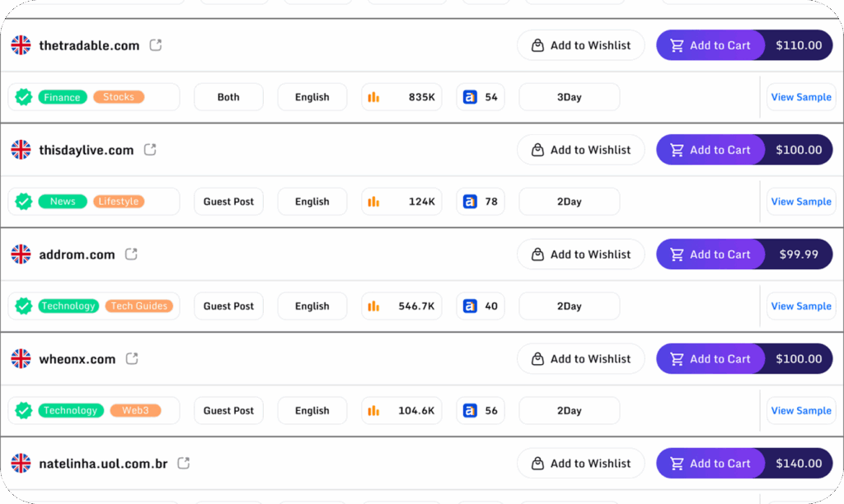Open the addrom.com site name
The height and width of the screenshot is (504, 844).
tap(77, 254)
